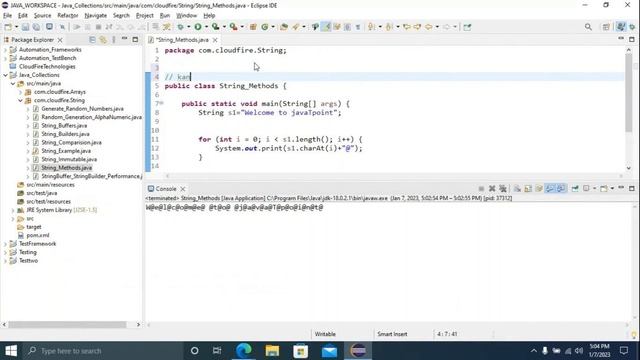Expand the Automation_Frameworks project

tap(5, 50)
